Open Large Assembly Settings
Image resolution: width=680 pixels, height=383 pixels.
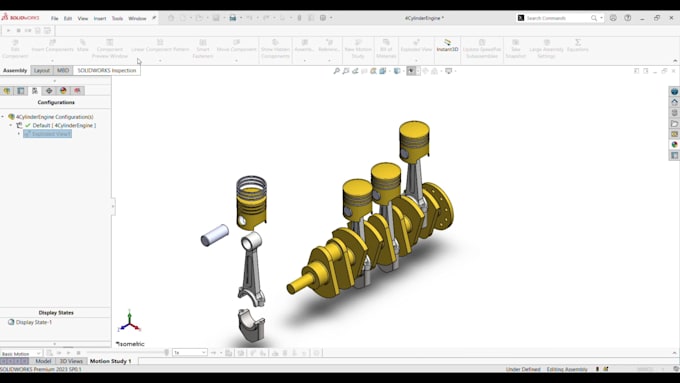[x=546, y=49]
